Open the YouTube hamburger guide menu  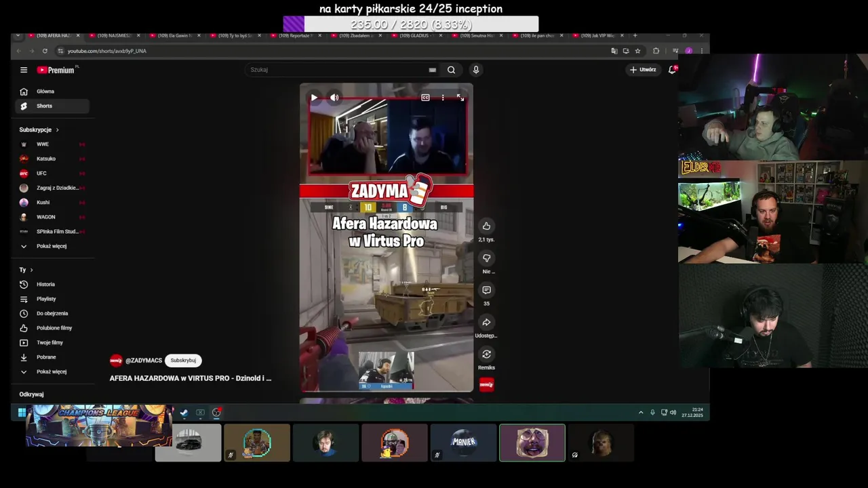24,70
